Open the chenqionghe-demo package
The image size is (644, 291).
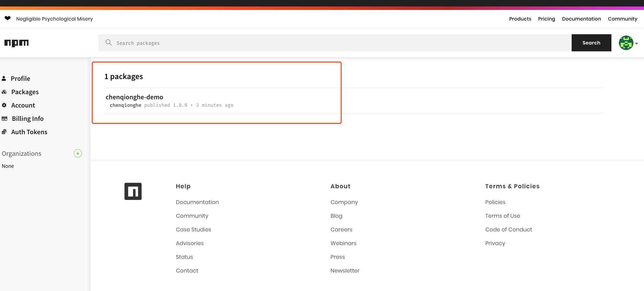click(134, 97)
